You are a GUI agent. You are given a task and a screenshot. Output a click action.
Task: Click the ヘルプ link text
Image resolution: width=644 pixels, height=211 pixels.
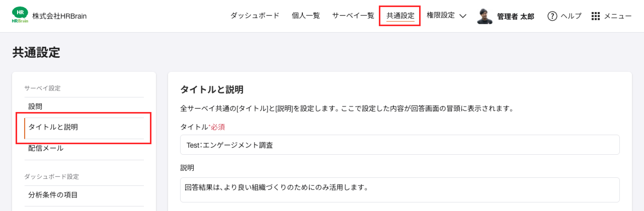click(x=571, y=16)
